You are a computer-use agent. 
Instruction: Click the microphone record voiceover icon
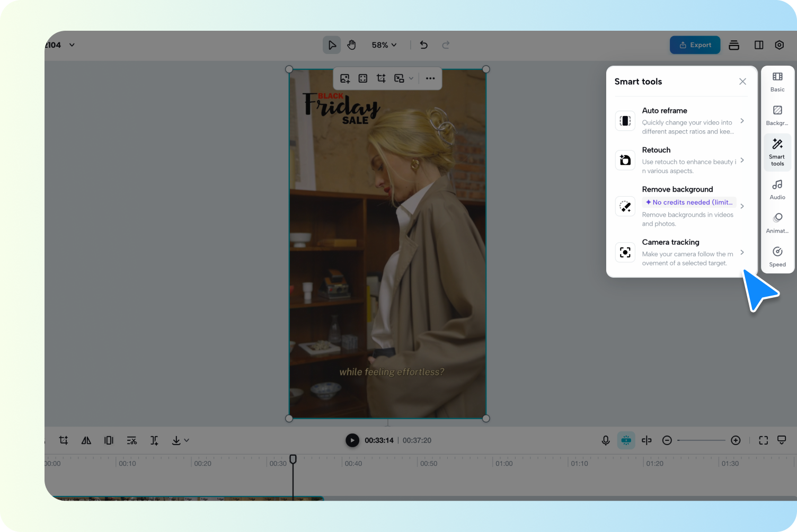[606, 440]
